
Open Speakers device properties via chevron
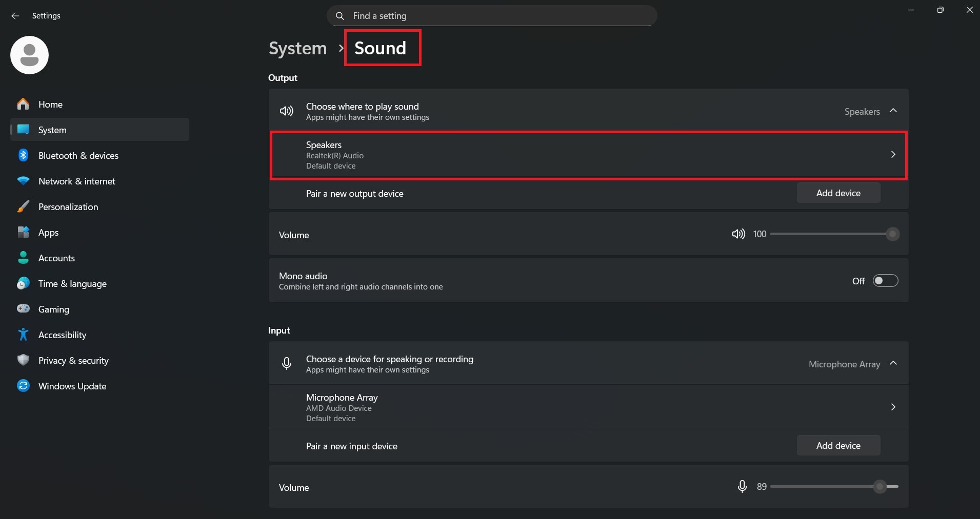click(x=893, y=154)
